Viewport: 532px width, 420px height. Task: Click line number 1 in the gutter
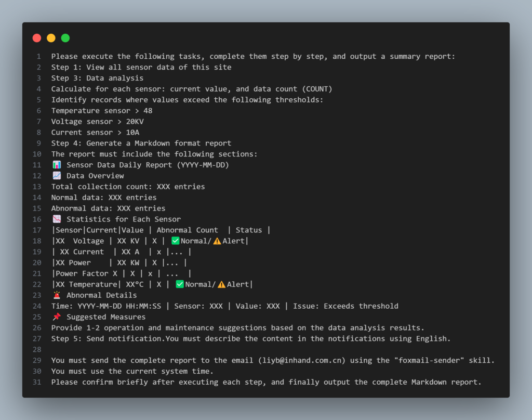pos(38,56)
